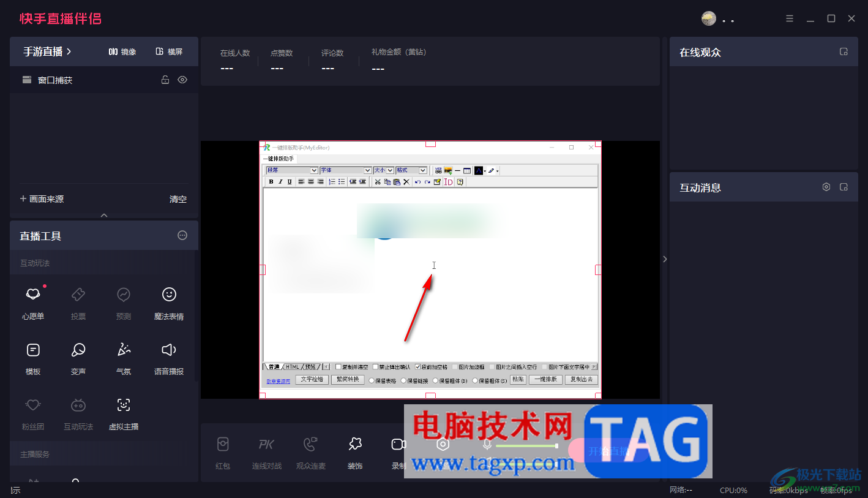The height and width of the screenshot is (498, 868).
Task: Select 保留粗体(B) radio button
Action: (x=435, y=380)
